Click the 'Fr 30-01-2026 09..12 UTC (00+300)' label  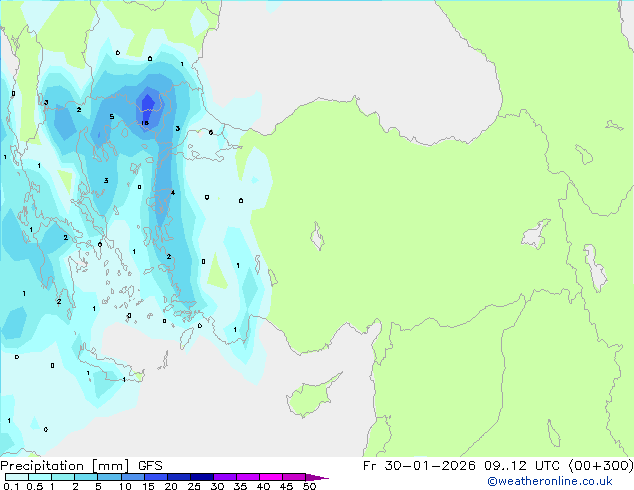pos(498,466)
